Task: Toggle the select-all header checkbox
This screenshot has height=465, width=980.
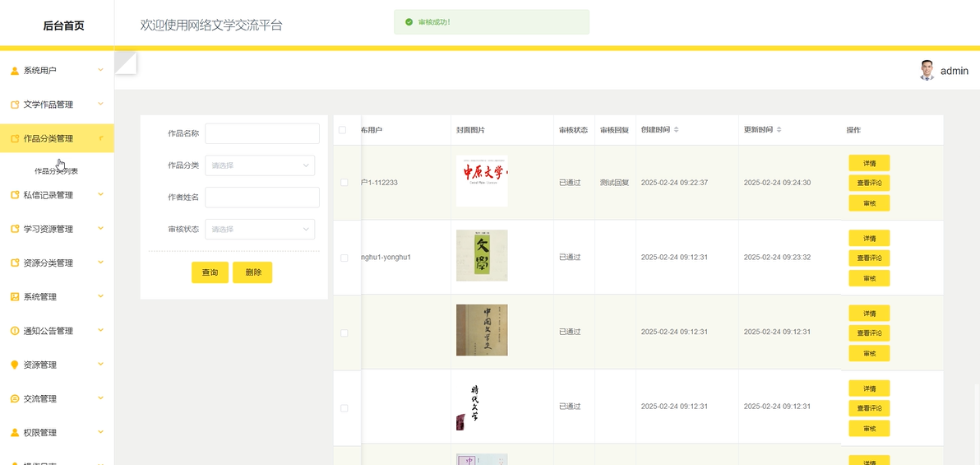Action: tap(342, 130)
